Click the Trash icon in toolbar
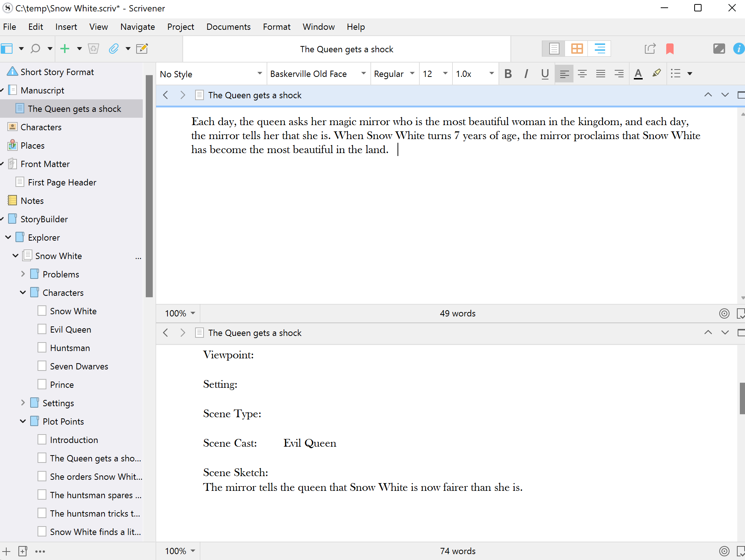The width and height of the screenshot is (745, 560). [x=93, y=49]
